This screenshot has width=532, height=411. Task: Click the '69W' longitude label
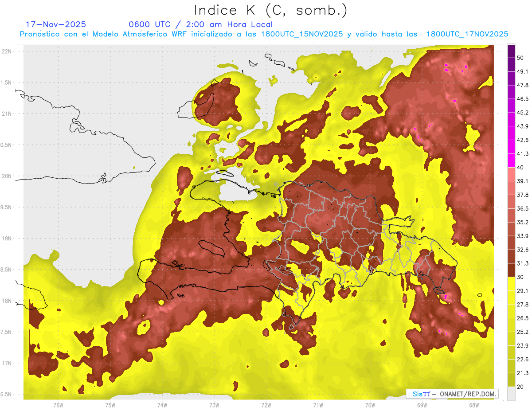click(x=422, y=405)
